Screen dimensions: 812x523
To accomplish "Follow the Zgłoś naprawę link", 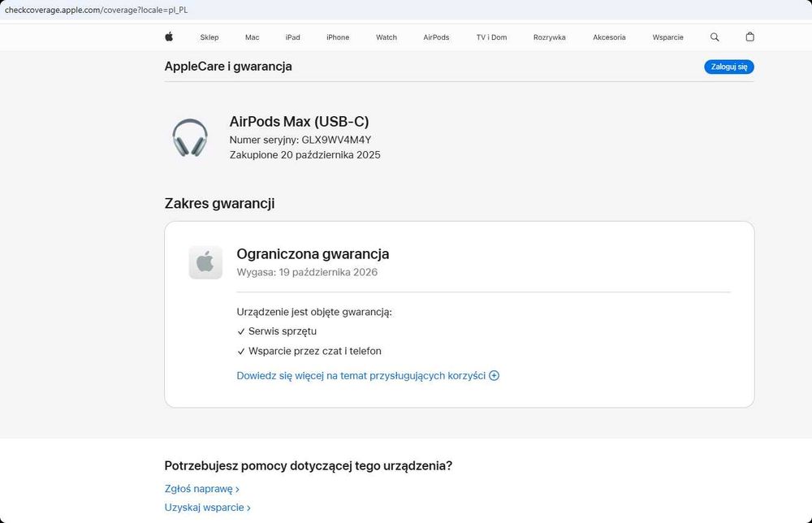I will coord(202,489).
